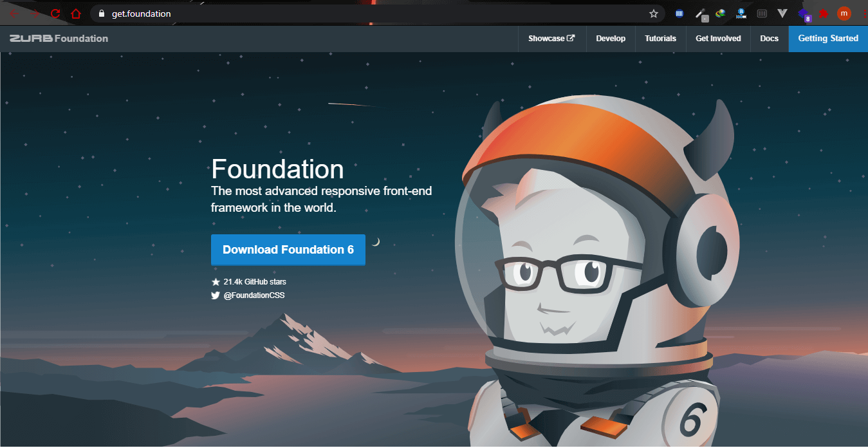The height and width of the screenshot is (448, 868).
Task: Open the extension with purple 8 badge
Action: tap(803, 14)
